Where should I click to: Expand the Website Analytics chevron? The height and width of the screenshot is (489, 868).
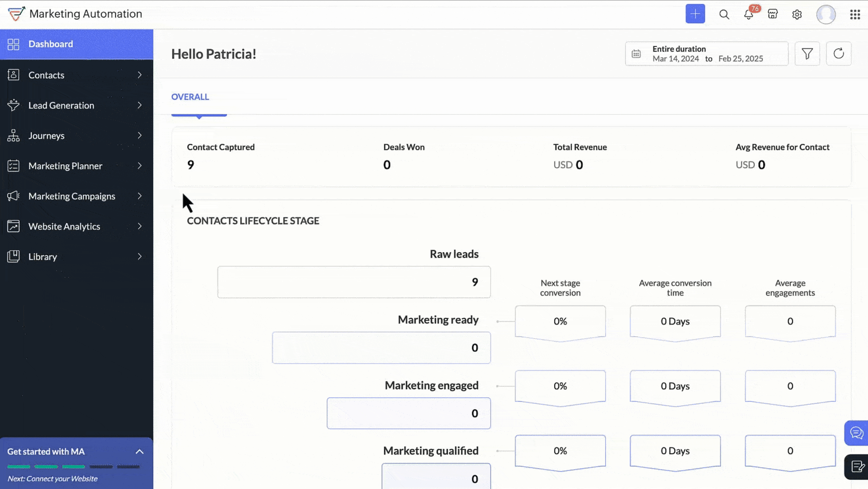(139, 226)
